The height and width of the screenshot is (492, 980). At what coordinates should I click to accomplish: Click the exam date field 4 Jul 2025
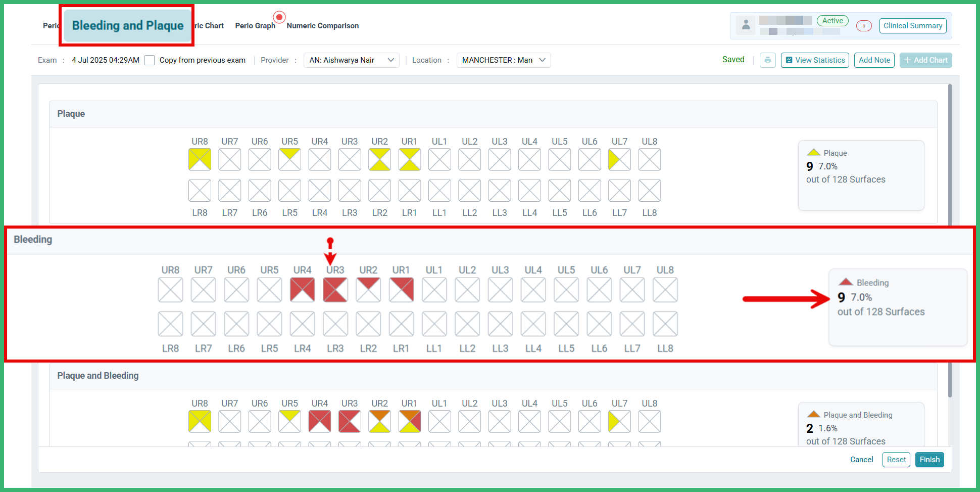(x=105, y=60)
